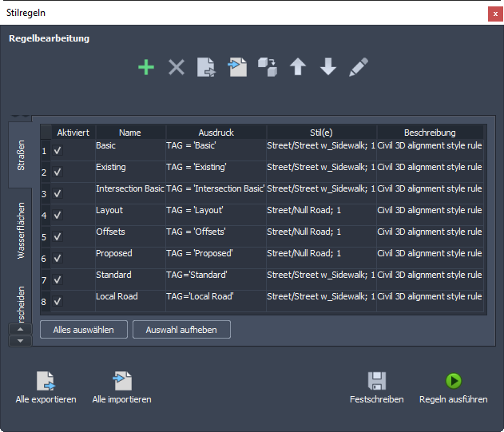The height and width of the screenshot is (432, 504).
Task: Disable the Layout rule checkbox
Action: [x=58, y=215]
